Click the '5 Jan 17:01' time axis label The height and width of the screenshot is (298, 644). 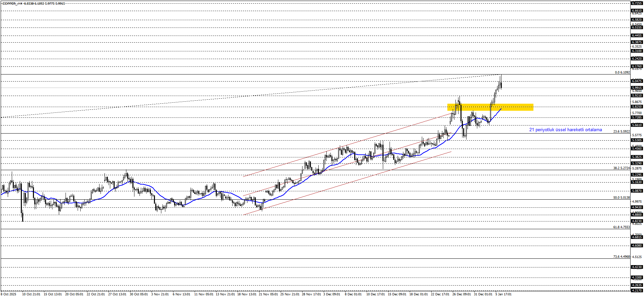(x=503, y=294)
